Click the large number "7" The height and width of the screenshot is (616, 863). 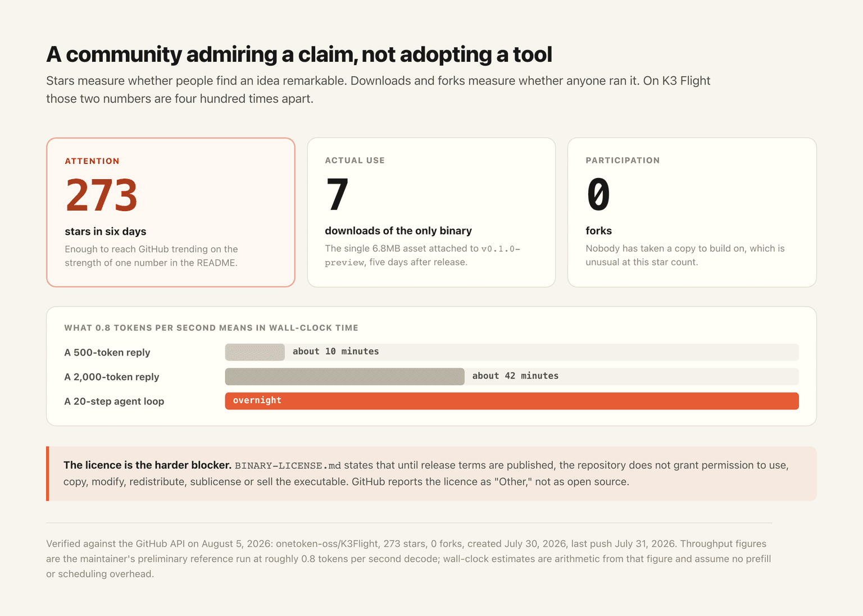pyautogui.click(x=337, y=195)
